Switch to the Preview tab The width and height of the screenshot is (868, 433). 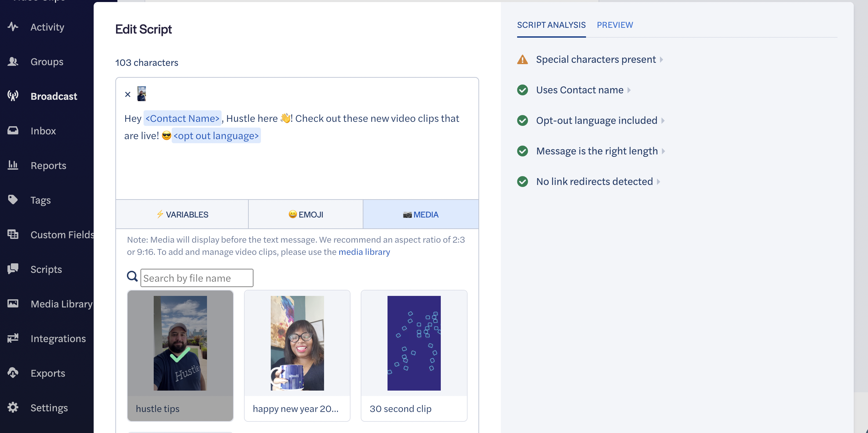pyautogui.click(x=615, y=25)
